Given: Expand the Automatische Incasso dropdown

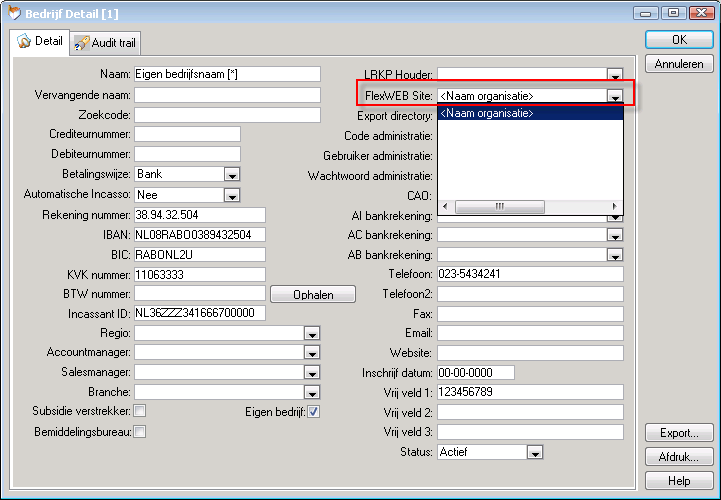Looking at the screenshot, I should coord(232,194).
